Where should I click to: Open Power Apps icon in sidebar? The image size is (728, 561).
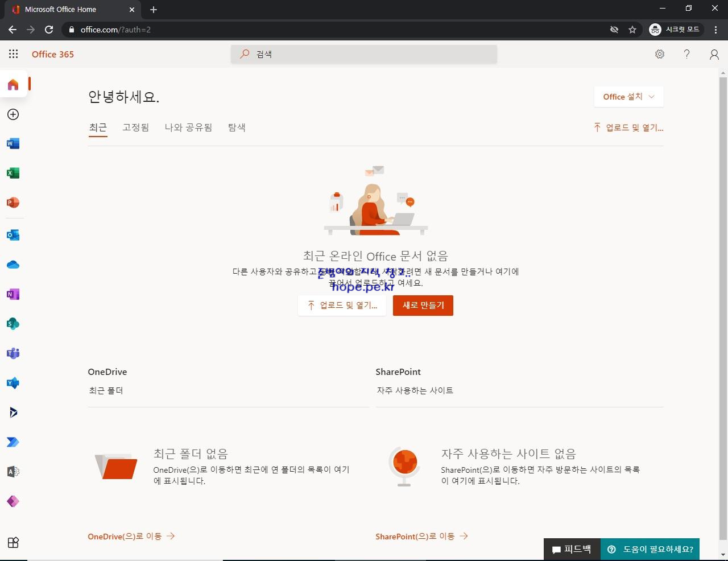[13, 501]
